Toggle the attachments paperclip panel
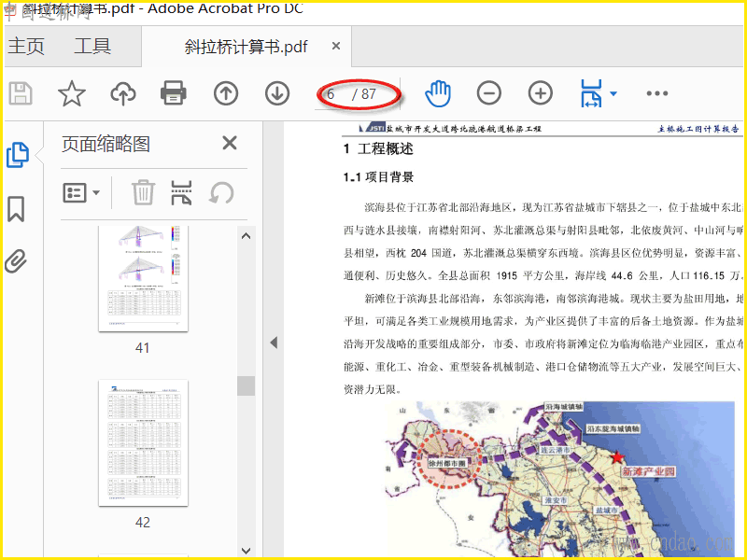 tap(16, 261)
